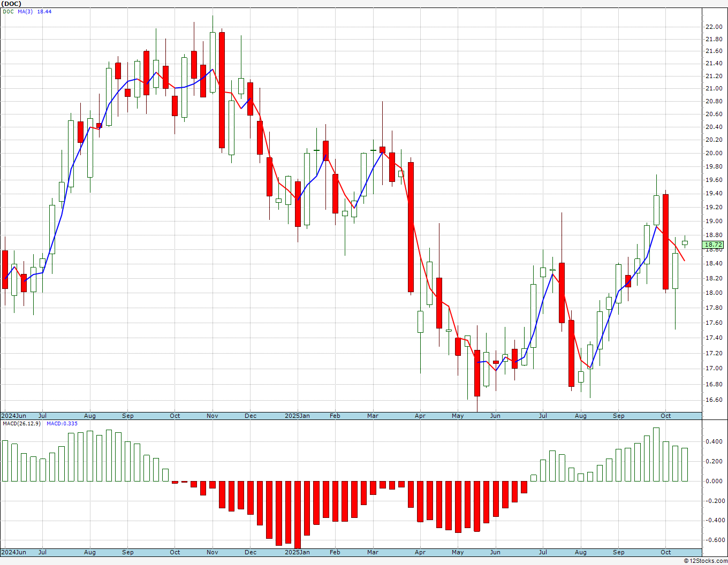728x565 pixels.
Task: Select the DOC legend label
Action: click(9, 12)
